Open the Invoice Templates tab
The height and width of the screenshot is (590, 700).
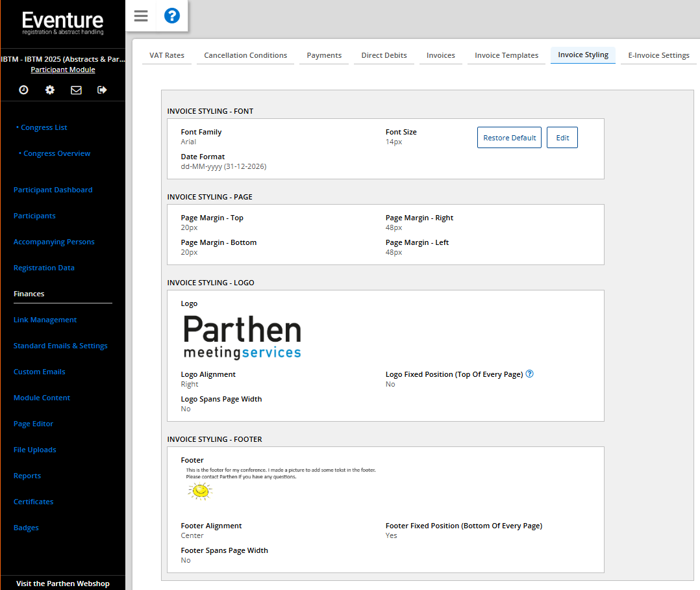click(x=506, y=55)
